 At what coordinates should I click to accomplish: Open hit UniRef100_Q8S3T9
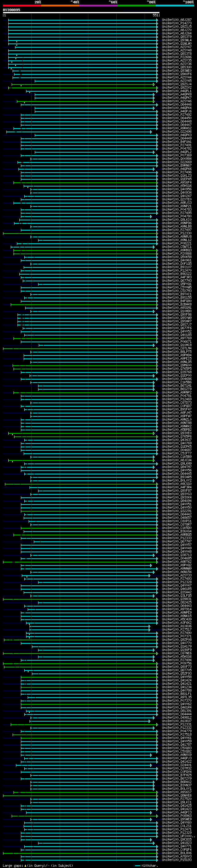pyautogui.click(x=177, y=37)
